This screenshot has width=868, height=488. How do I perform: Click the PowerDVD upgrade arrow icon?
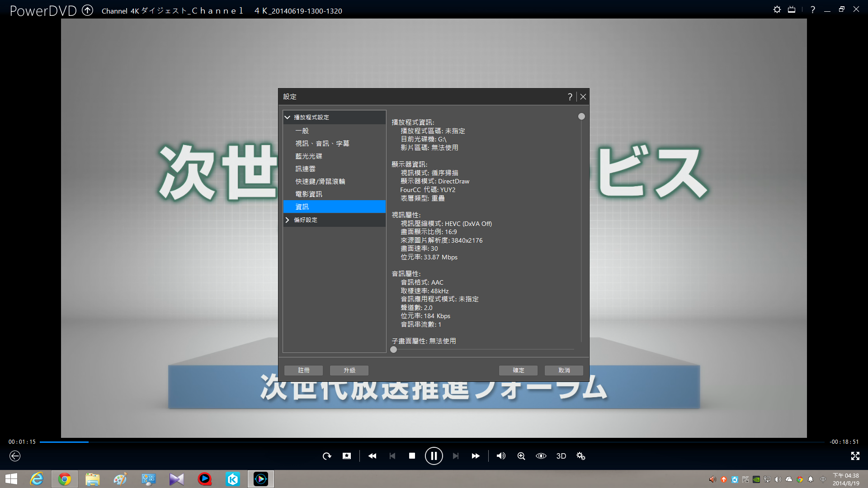87,10
